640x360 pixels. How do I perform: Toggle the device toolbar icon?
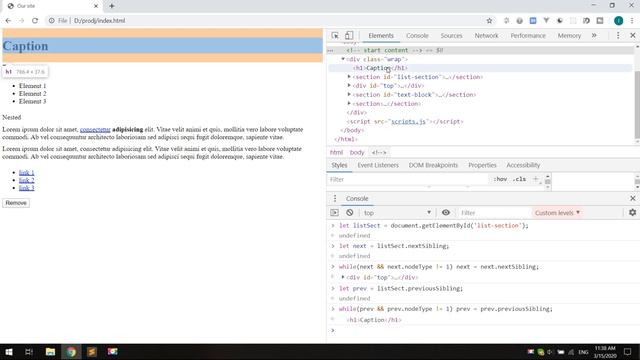[x=349, y=36]
